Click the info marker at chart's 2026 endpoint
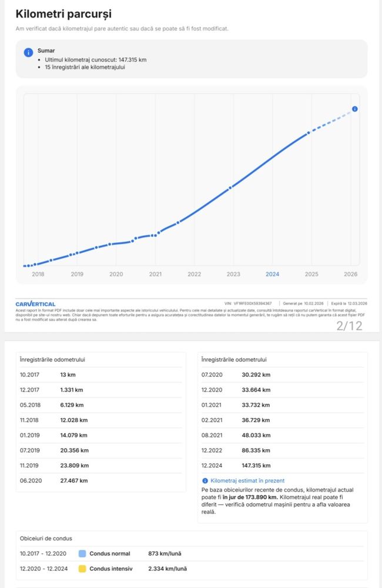Image resolution: width=382 pixels, height=588 pixels. [354, 109]
